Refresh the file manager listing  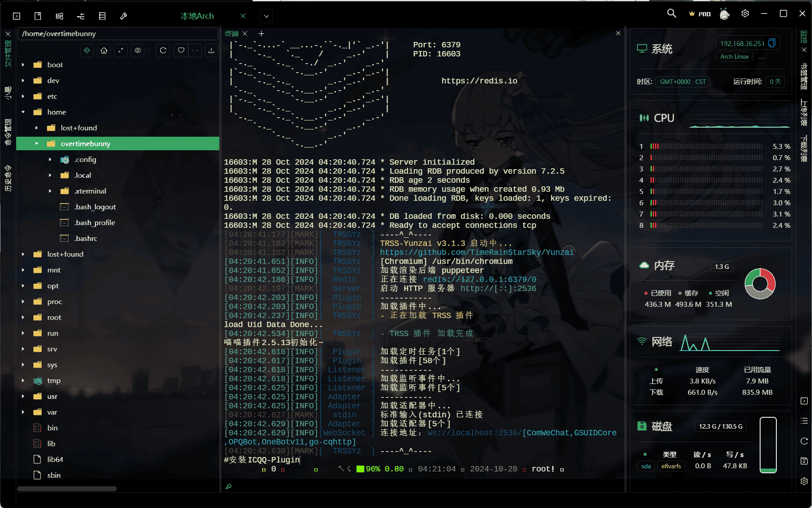[x=163, y=51]
